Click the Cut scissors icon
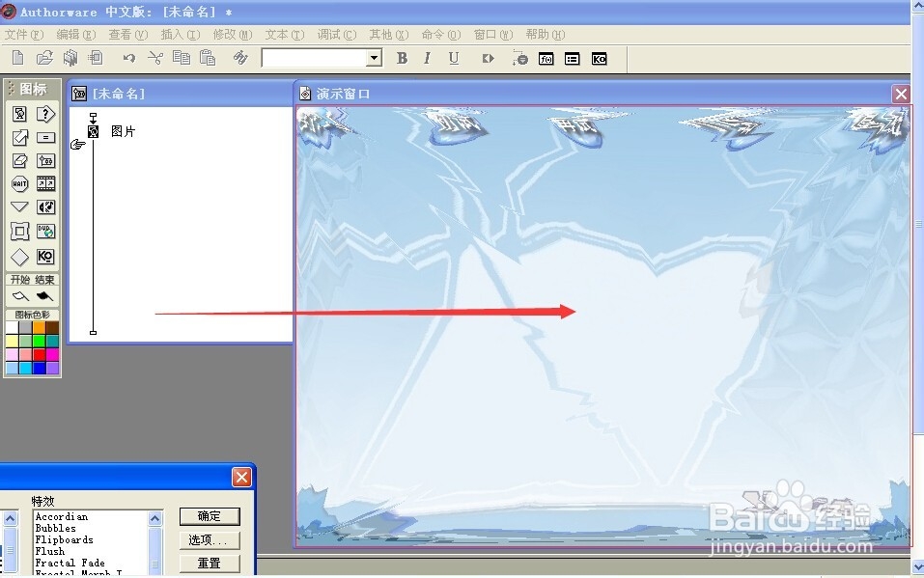Viewport: 924px width, 578px height. [x=155, y=58]
